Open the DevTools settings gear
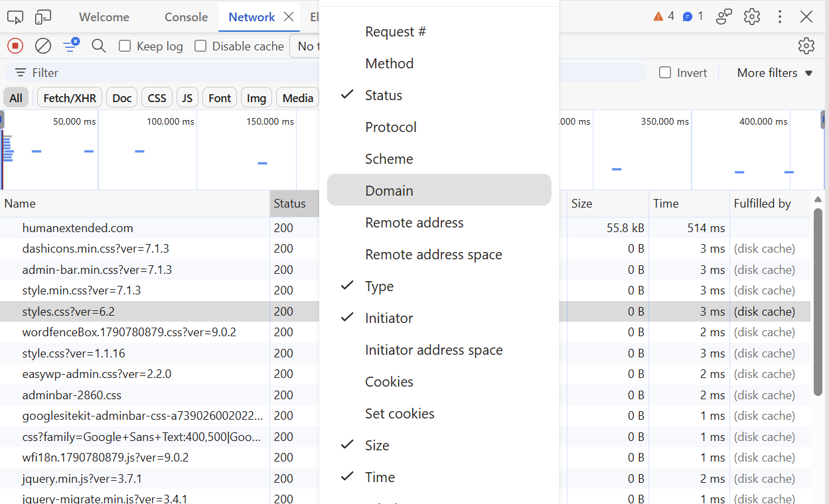 pos(752,17)
